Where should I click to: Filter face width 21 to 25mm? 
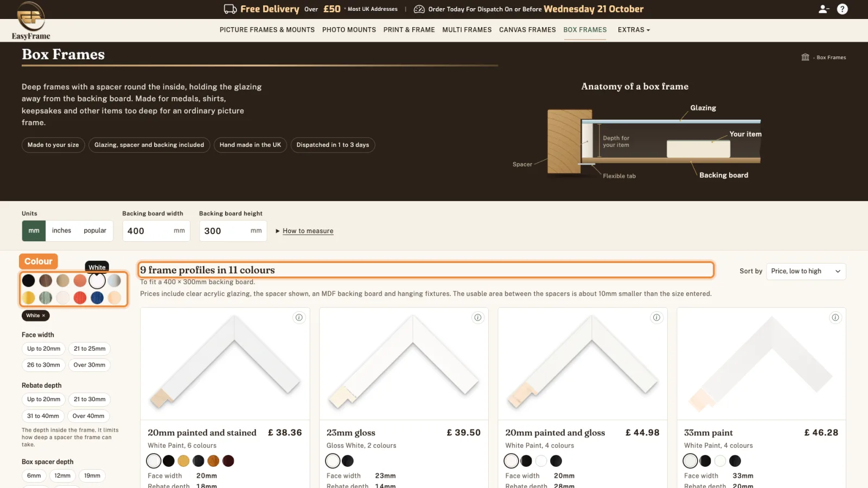point(90,349)
